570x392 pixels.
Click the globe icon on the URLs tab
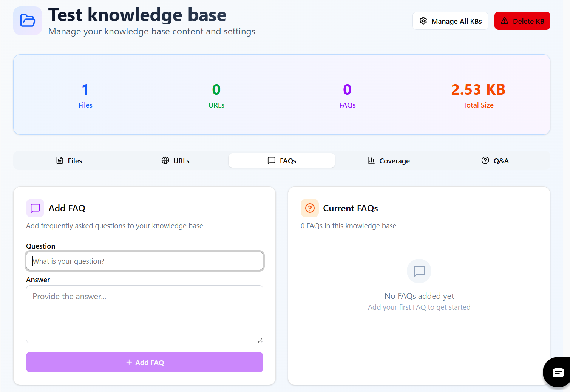(165, 160)
